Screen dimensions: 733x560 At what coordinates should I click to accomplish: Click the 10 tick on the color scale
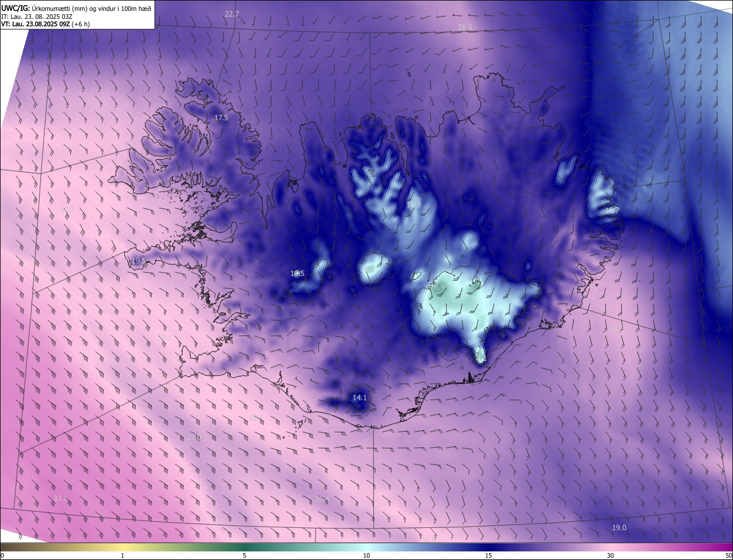click(366, 556)
